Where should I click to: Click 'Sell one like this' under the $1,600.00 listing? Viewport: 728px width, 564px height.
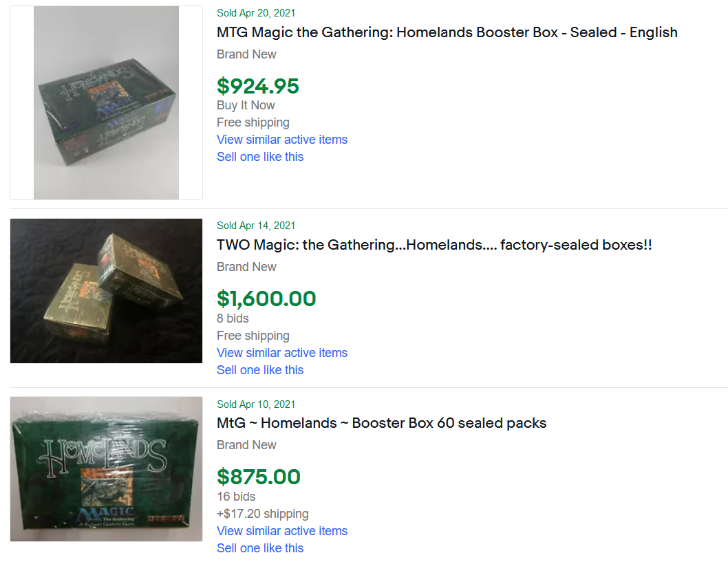[260, 370]
